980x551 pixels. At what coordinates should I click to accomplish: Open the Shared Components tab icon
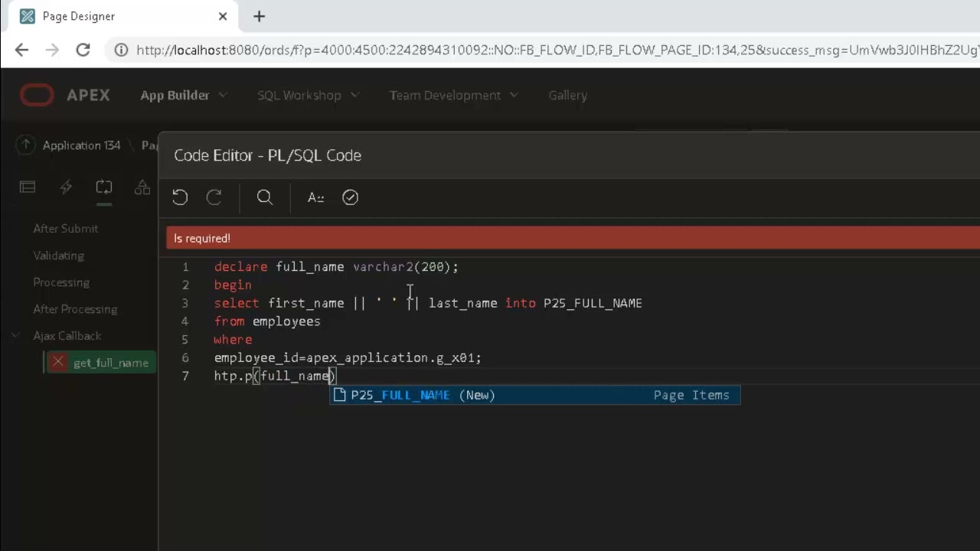(142, 187)
